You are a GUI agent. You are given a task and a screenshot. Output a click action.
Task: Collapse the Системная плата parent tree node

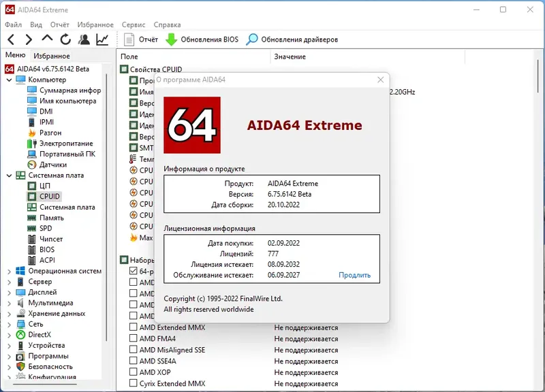10,176
